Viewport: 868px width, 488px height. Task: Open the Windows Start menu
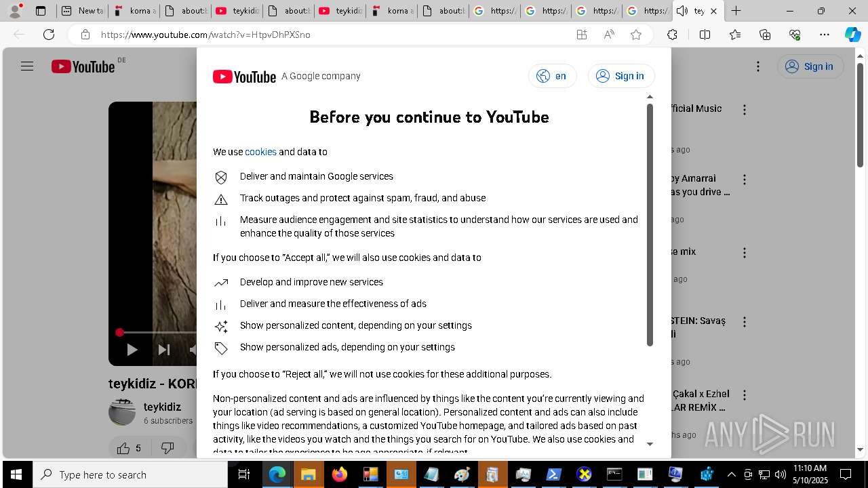coord(16,474)
